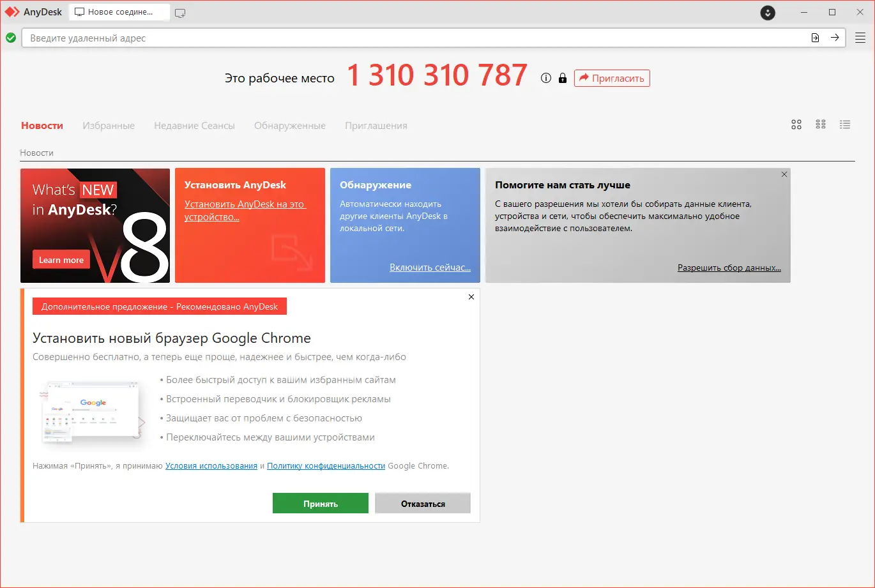Select the list view icon
The width and height of the screenshot is (875, 588).
click(845, 124)
